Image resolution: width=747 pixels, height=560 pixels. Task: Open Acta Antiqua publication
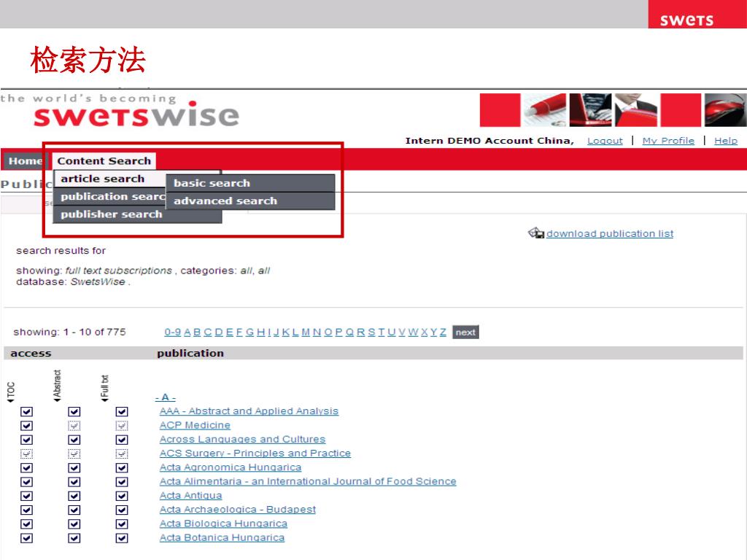pos(190,495)
